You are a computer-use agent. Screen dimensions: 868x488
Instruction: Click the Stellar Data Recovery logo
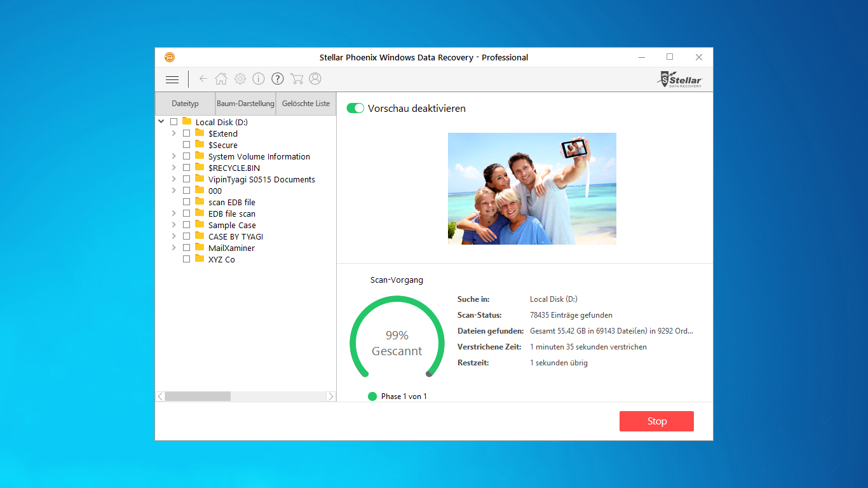click(x=681, y=79)
